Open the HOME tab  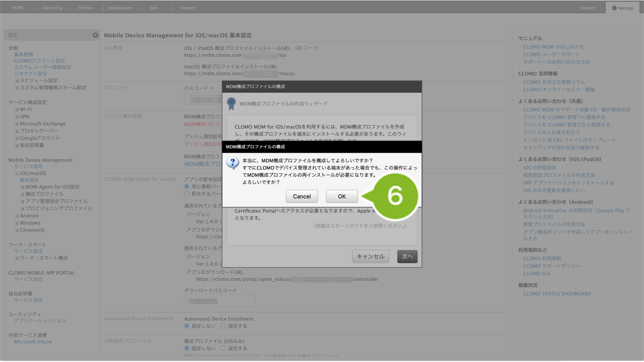point(18,8)
